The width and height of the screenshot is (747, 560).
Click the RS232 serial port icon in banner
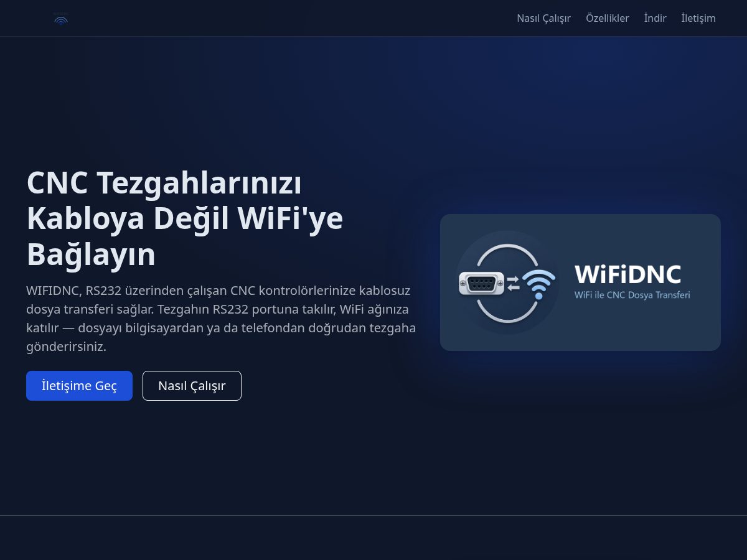click(481, 284)
